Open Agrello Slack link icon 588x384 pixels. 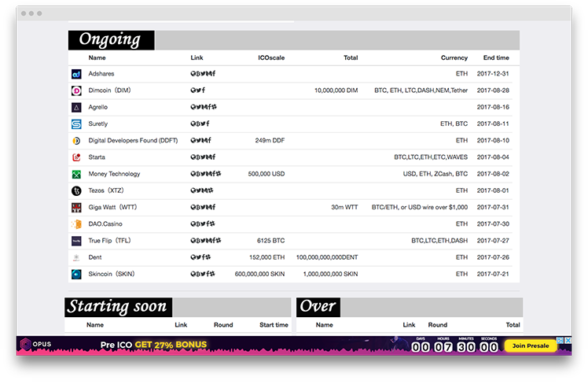click(x=214, y=107)
